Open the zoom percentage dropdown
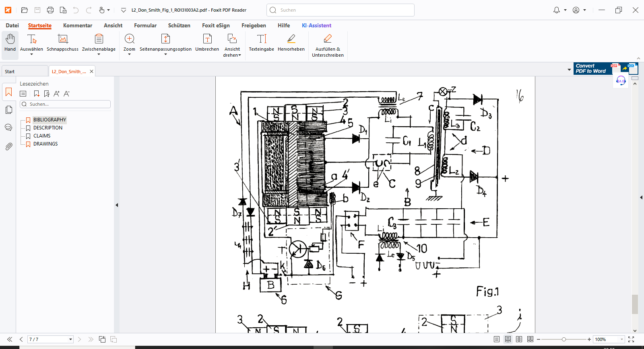Screen dimensions: 644x349 [x=621, y=339]
